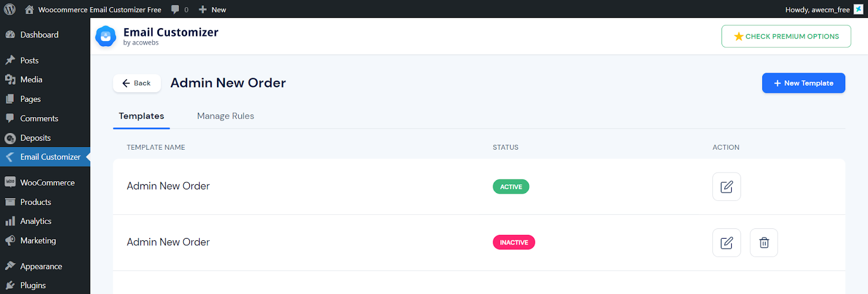Click the star icon in premium button
868x294 pixels.
click(738, 36)
